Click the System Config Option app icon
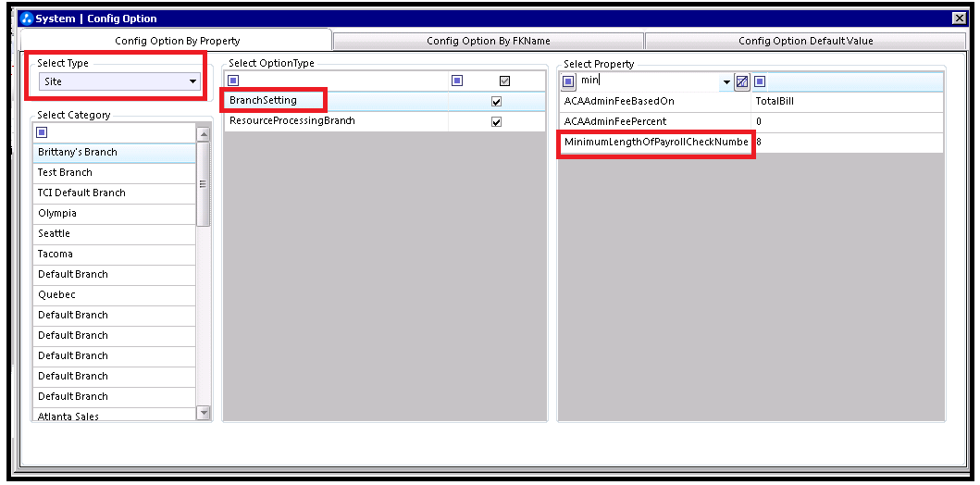This screenshot has width=980, height=485. (27, 19)
